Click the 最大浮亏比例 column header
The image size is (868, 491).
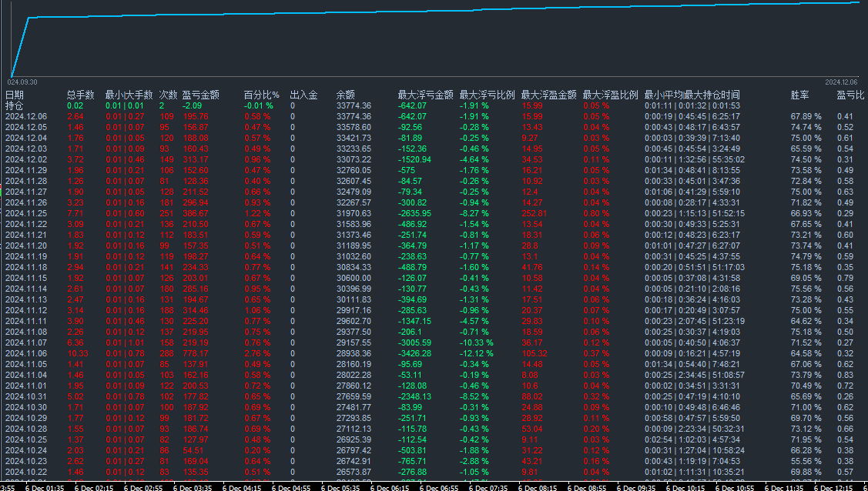487,95
